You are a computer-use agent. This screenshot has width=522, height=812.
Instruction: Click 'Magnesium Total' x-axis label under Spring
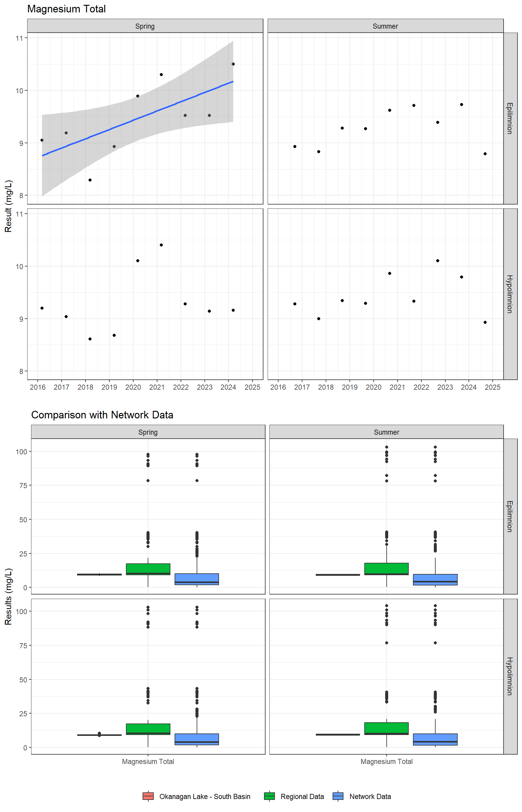coord(148,762)
